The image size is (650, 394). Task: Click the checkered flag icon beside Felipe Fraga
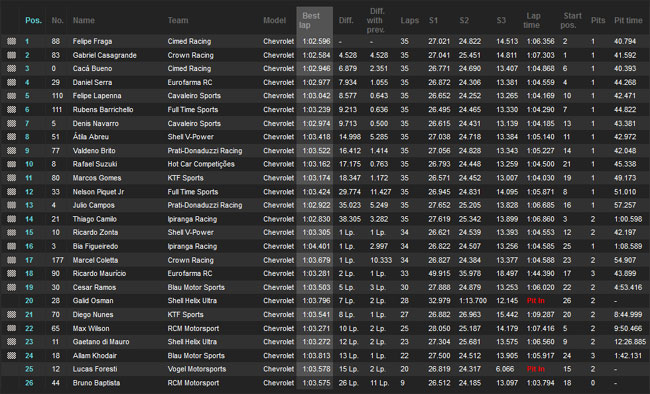12,41
